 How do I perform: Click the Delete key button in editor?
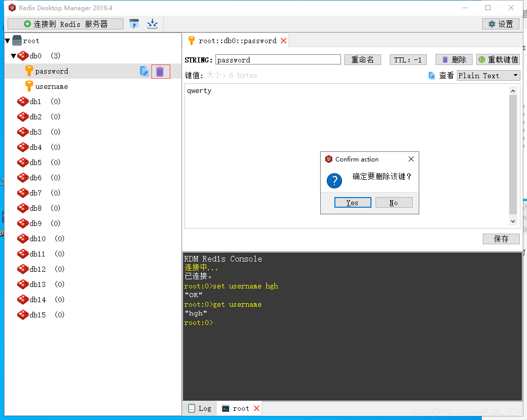(x=454, y=59)
